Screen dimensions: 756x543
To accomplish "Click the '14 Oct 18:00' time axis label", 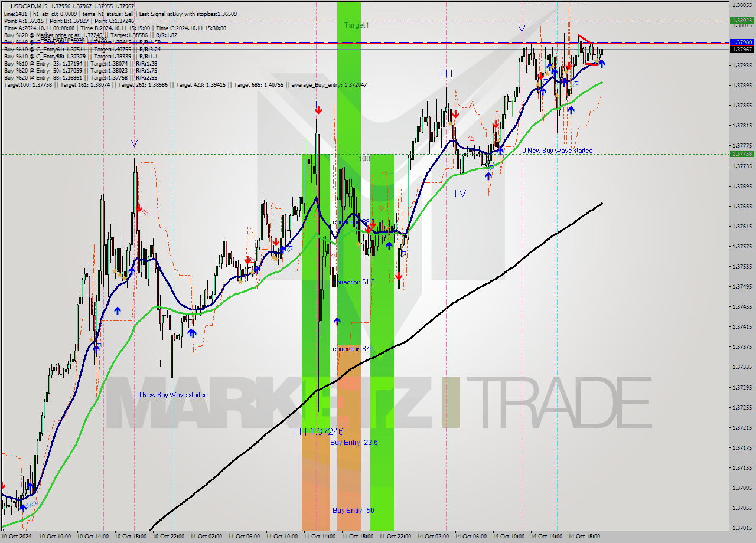I will coord(583,537).
